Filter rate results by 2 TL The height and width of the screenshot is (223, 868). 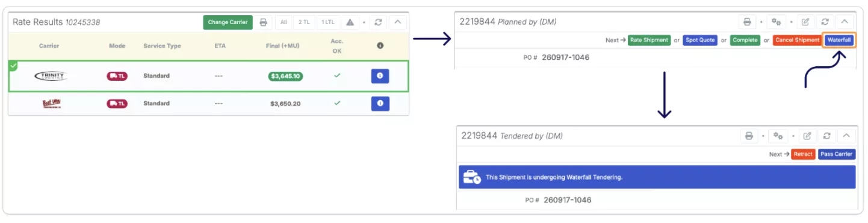coord(304,22)
